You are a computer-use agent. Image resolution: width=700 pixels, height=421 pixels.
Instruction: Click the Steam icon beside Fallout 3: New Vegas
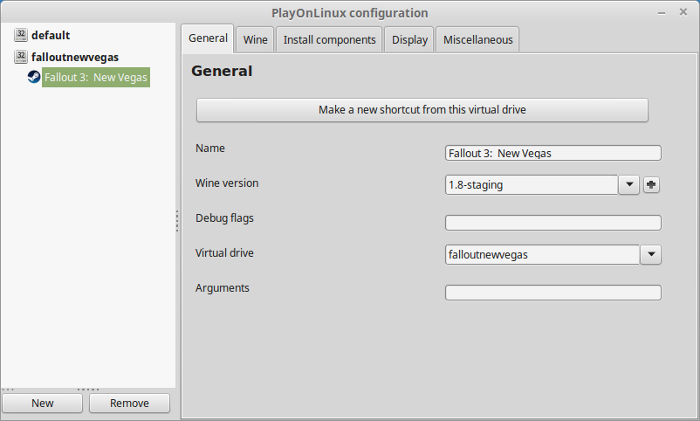(34, 77)
